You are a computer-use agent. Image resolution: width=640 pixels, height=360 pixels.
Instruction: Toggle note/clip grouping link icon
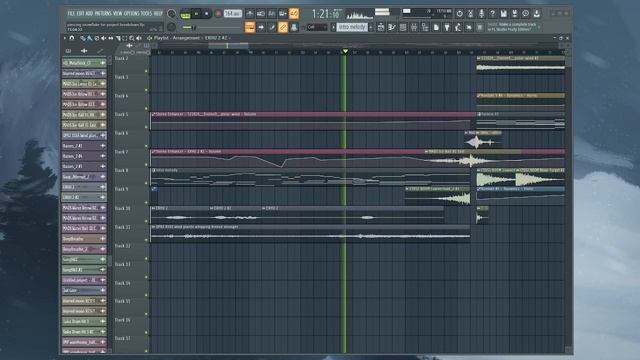[x=282, y=27]
